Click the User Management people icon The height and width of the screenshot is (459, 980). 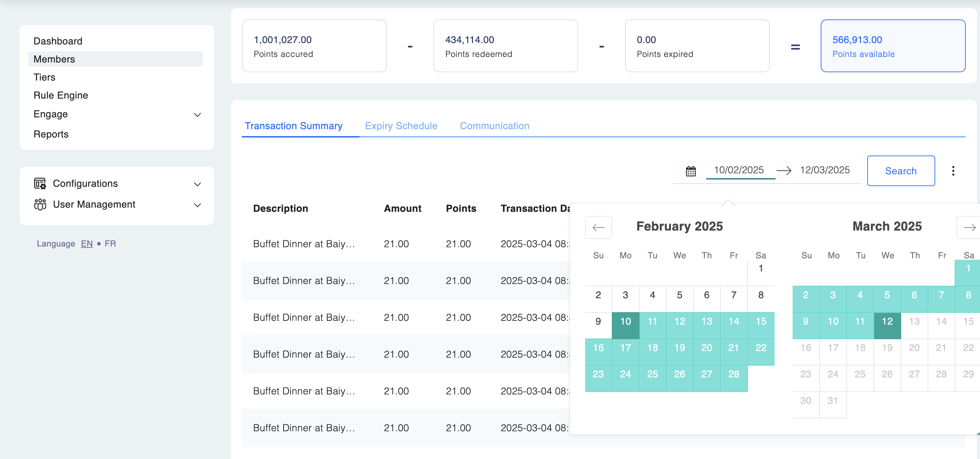click(x=40, y=205)
